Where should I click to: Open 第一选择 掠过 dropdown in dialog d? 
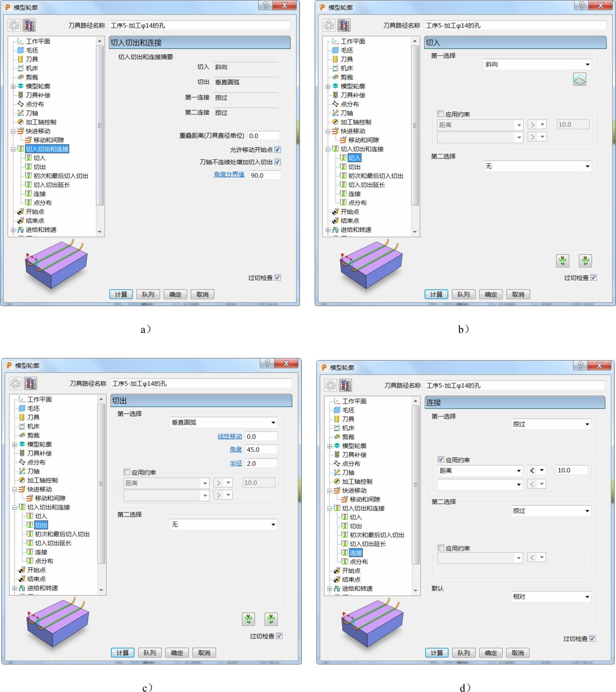click(x=551, y=424)
